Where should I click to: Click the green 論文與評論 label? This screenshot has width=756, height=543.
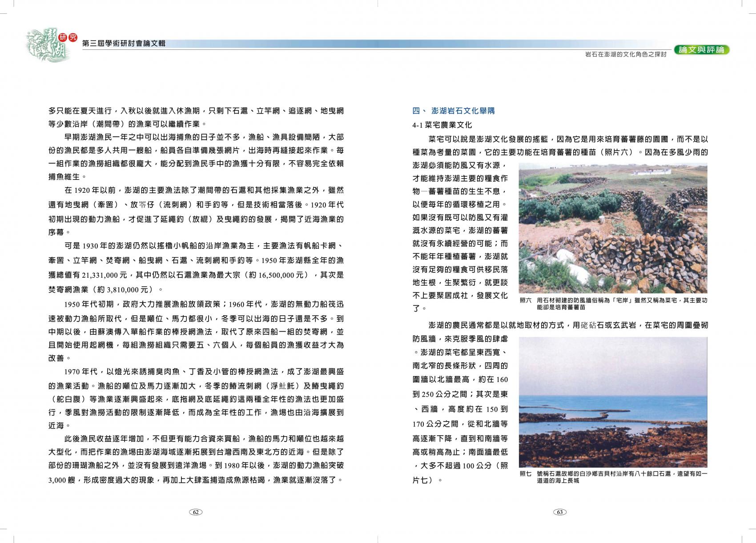click(x=701, y=50)
